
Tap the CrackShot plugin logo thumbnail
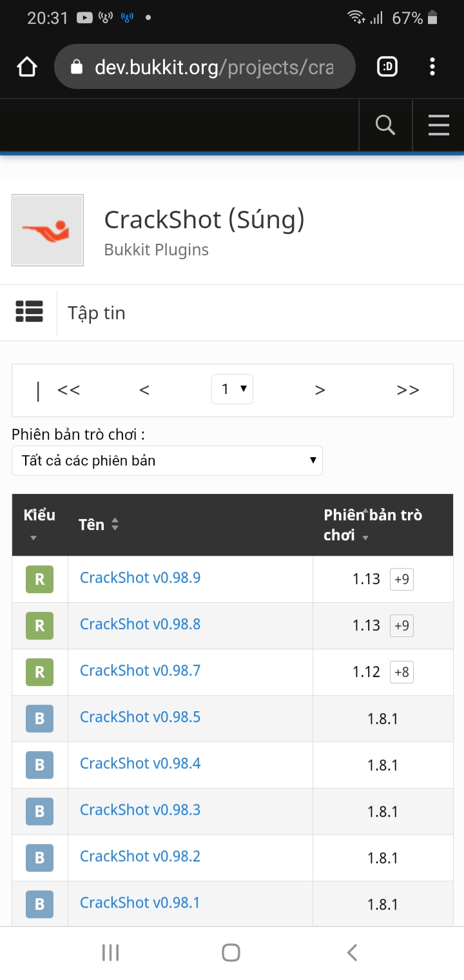click(48, 230)
